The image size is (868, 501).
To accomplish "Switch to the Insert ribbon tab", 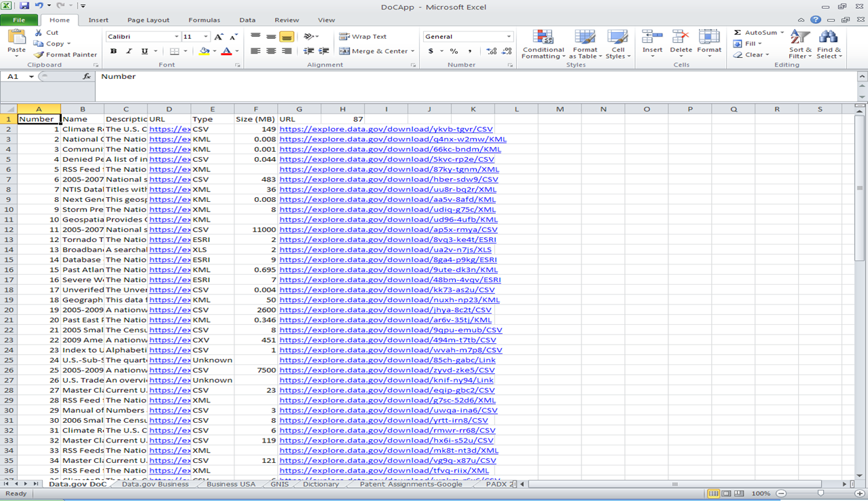I will (98, 20).
